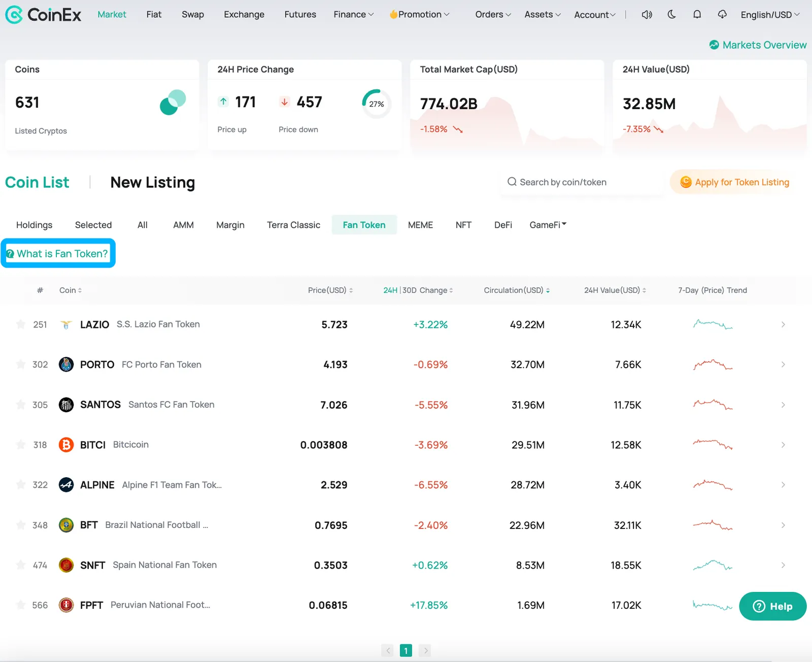Click the price down arrow icon

coord(285,102)
